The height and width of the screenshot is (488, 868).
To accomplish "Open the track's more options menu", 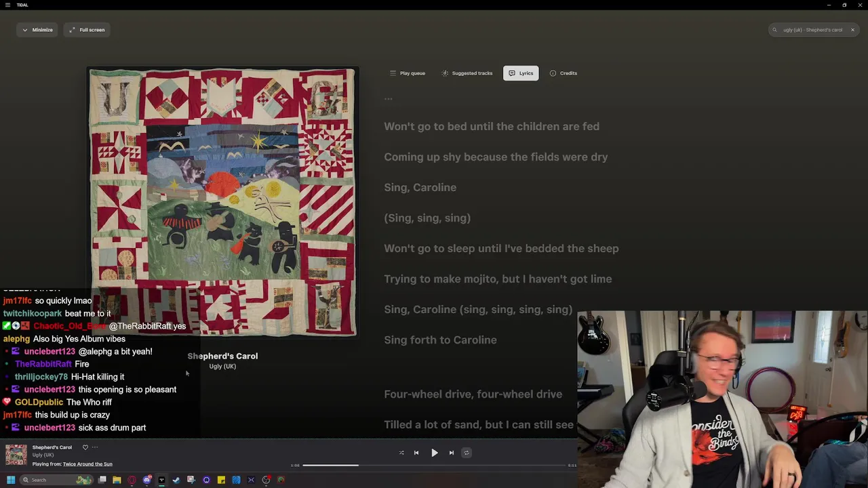I will coord(95,447).
